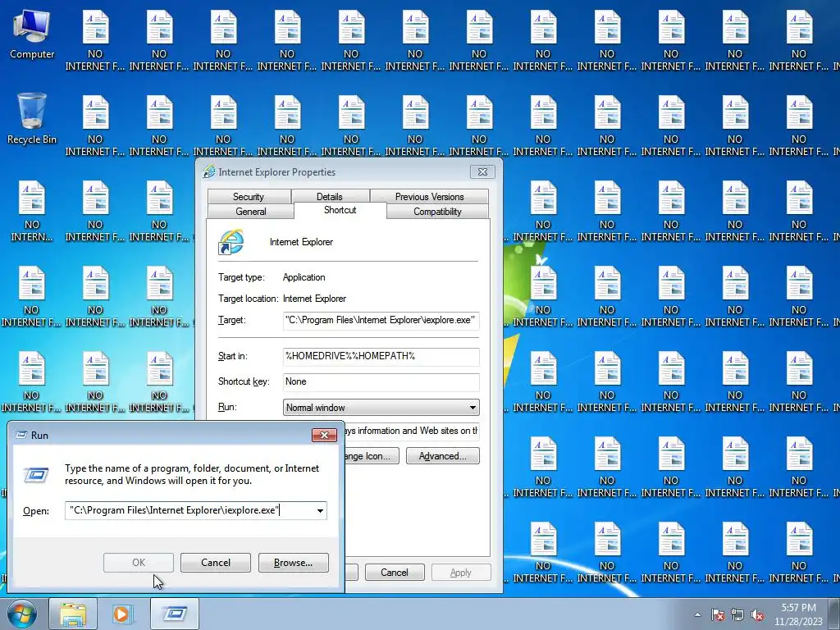Viewport: 840px width, 630px height.
Task: Click the Advanced... button
Action: (442, 456)
